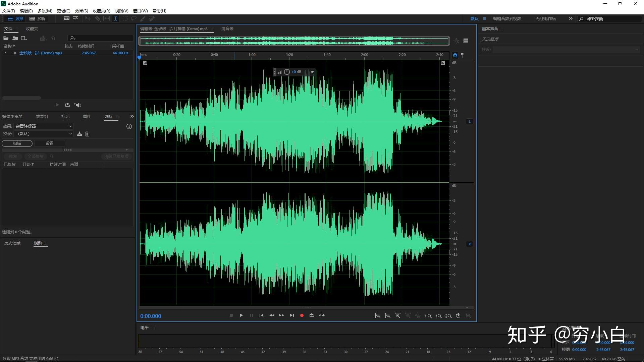
Task: Open the New File dropdown
Action: [x=24, y=38]
